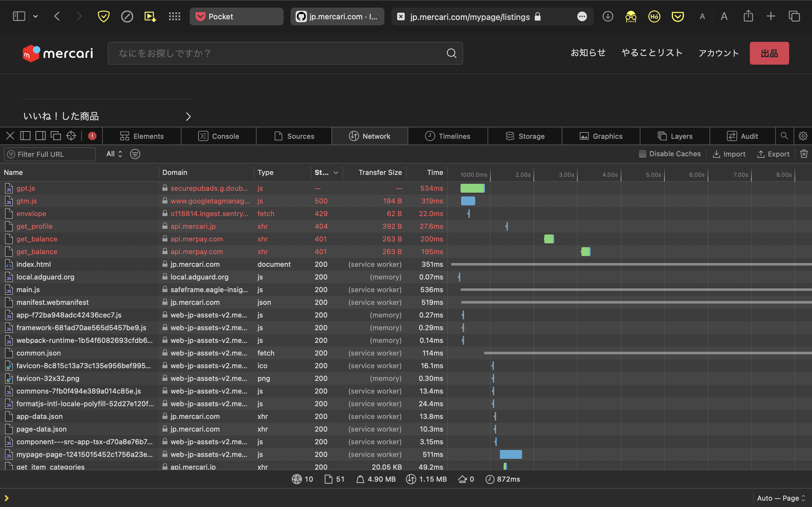812x507 pixels.
Task: Click the red 出品 button
Action: (769, 53)
